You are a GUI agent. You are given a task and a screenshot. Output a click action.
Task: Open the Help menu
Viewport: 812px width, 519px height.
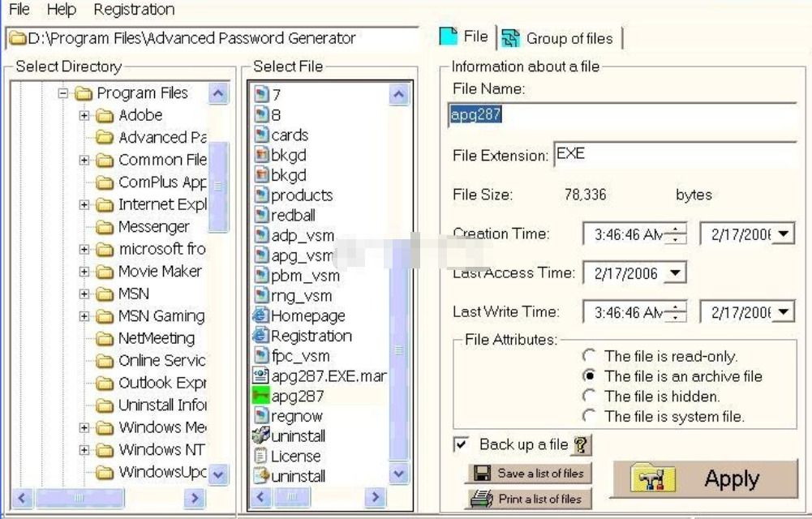(61, 9)
